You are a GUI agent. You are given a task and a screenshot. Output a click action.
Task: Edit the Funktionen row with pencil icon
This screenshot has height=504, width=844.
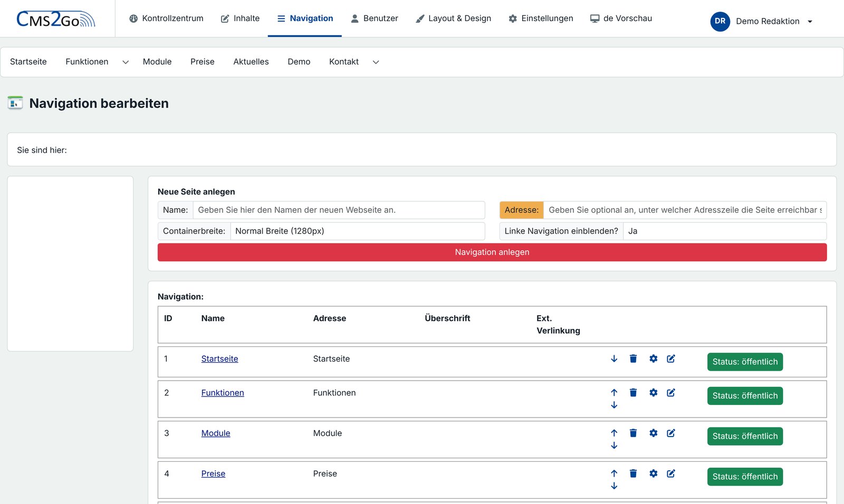click(x=671, y=393)
